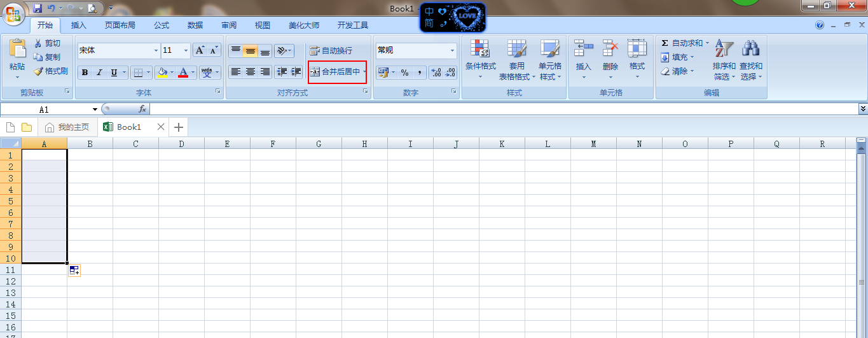Enable Wrap Text (自动换行)

(331, 51)
